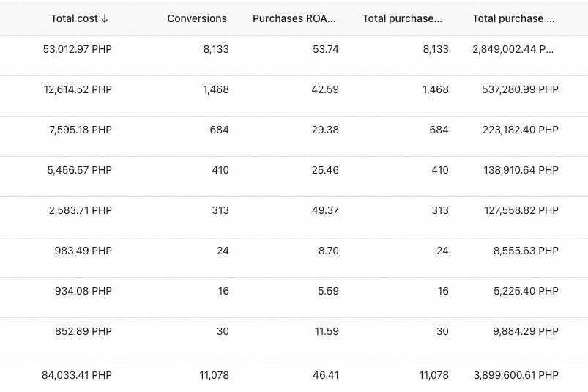588x392 pixels.
Task: Select the 49.37 ROAS cell
Action: point(326,210)
